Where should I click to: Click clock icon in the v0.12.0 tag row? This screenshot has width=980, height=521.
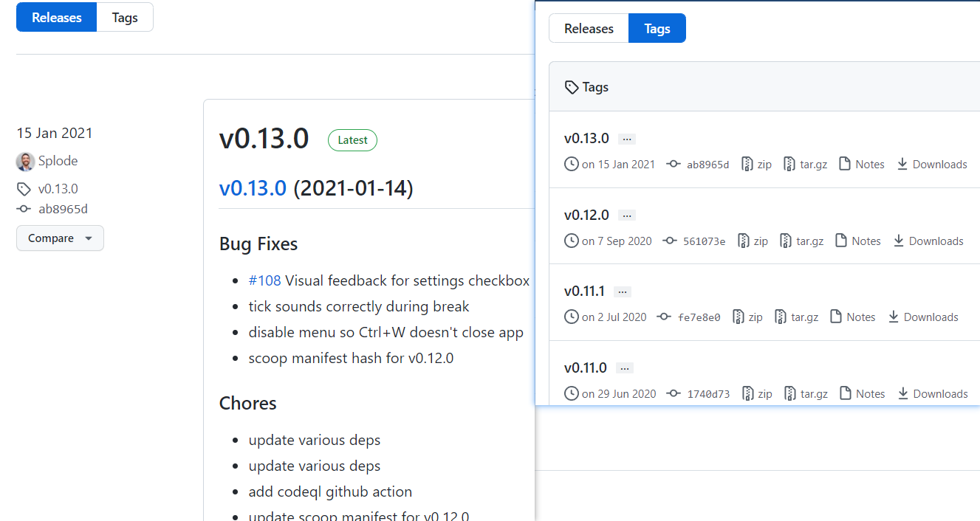tap(571, 241)
